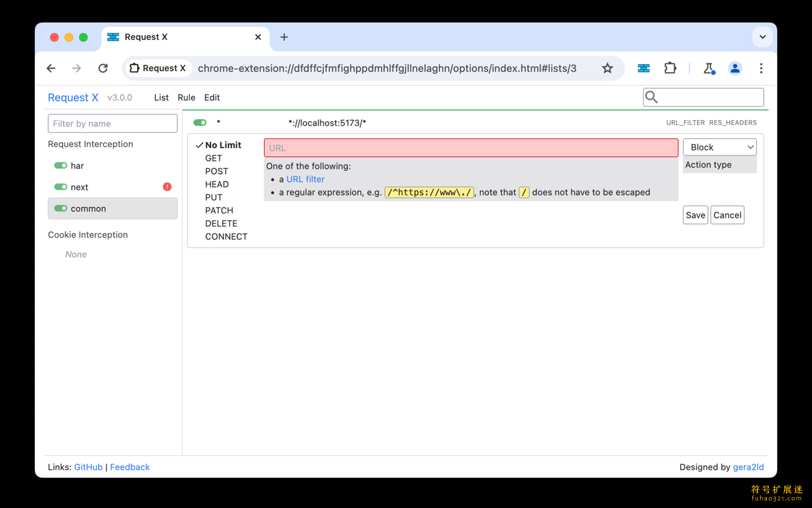Open the List menu

pos(161,97)
